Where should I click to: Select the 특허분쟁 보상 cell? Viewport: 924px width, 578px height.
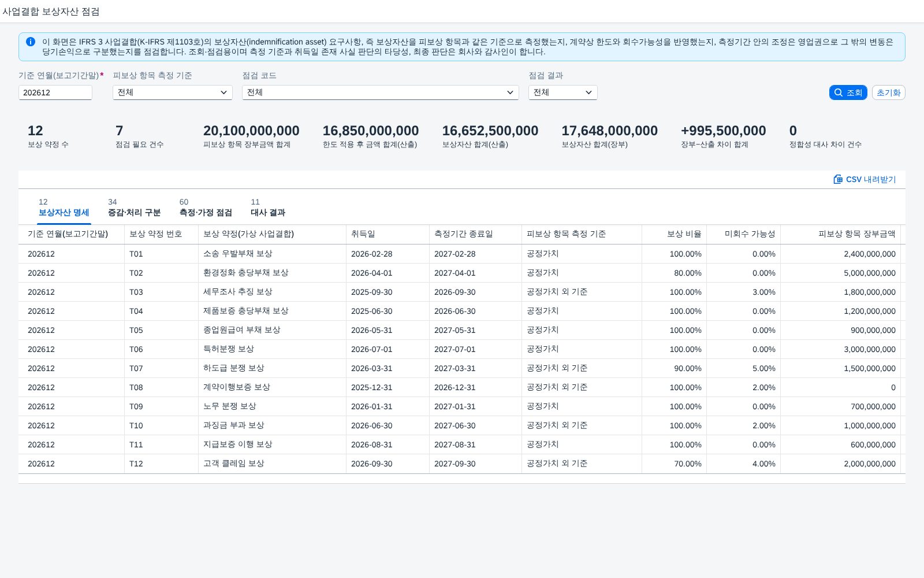click(273, 349)
